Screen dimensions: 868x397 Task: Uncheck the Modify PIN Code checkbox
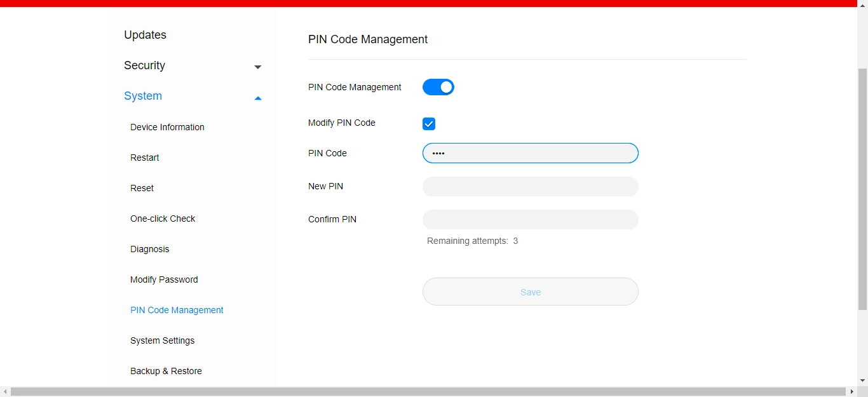(429, 124)
